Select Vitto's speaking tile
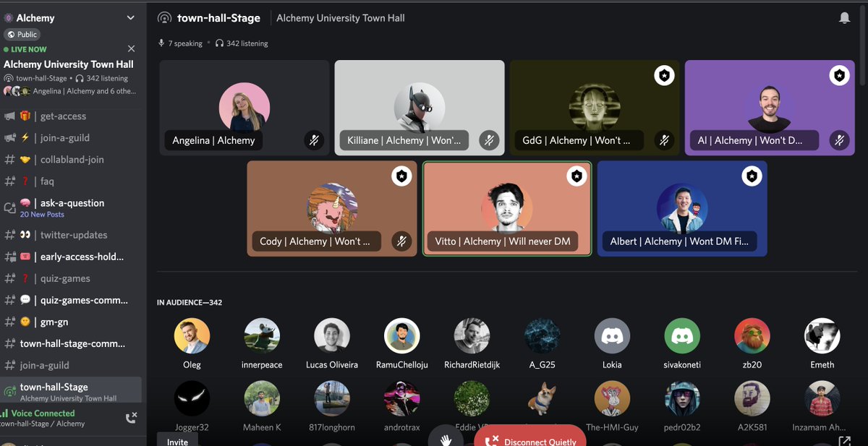 point(507,208)
